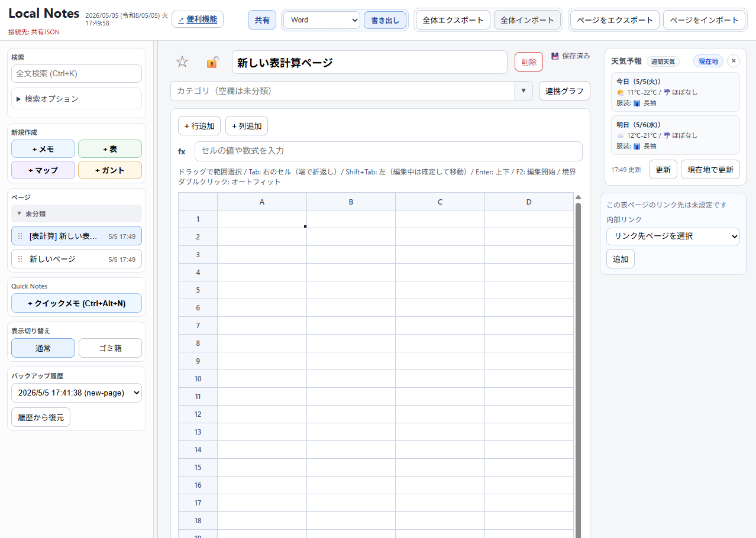Click the fx formula icon
Image resolution: width=756 pixels, height=538 pixels.
pyautogui.click(x=182, y=151)
